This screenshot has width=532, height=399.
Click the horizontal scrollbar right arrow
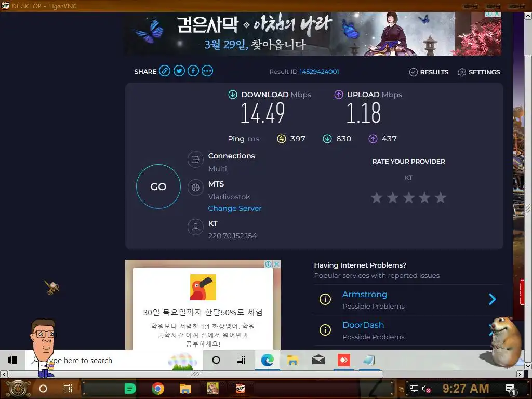(x=520, y=374)
